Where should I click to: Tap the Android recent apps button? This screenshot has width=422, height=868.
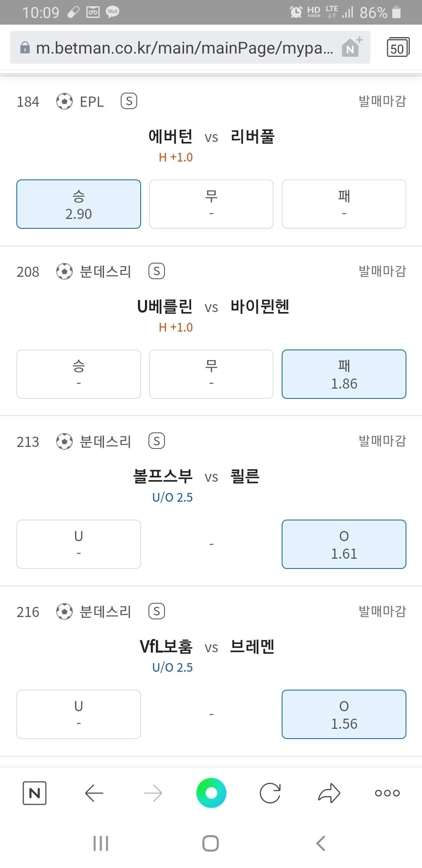click(x=101, y=843)
